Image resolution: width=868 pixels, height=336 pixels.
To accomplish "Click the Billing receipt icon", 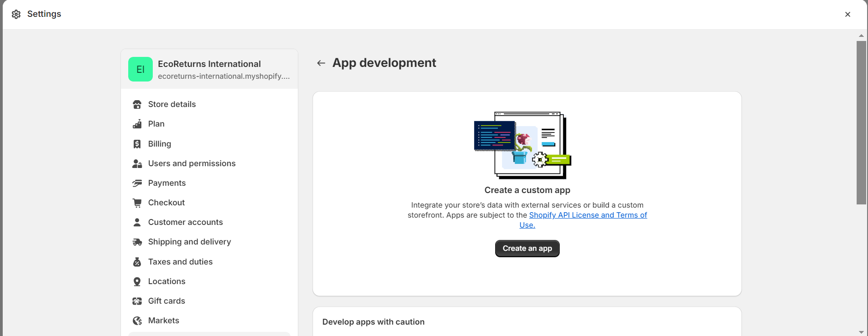I will pyautogui.click(x=137, y=144).
